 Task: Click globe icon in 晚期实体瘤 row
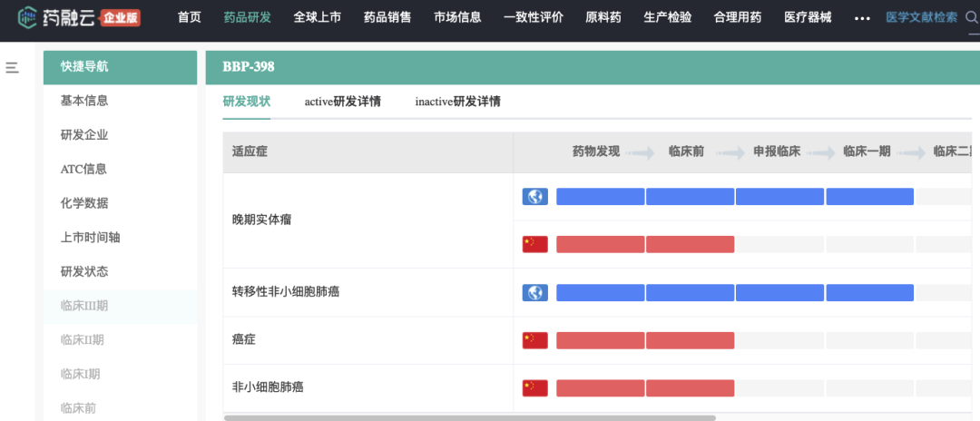click(534, 197)
